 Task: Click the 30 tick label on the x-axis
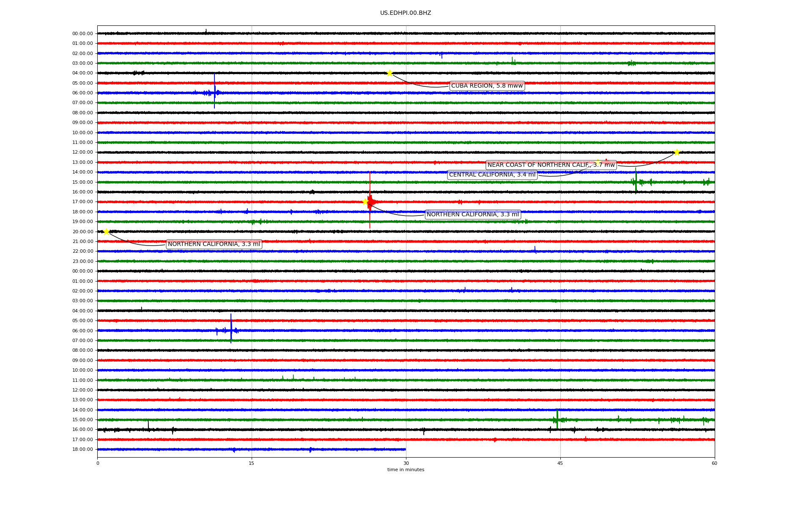point(406,463)
